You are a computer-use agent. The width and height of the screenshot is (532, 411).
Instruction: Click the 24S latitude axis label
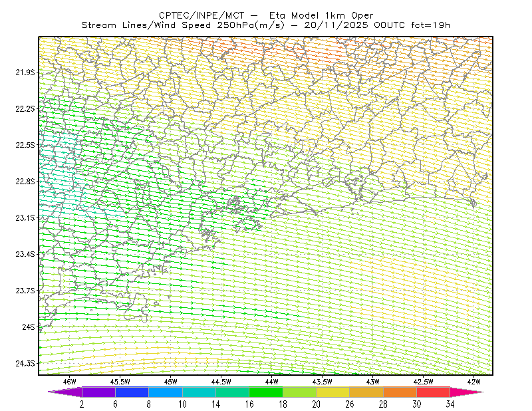[x=29, y=327]
